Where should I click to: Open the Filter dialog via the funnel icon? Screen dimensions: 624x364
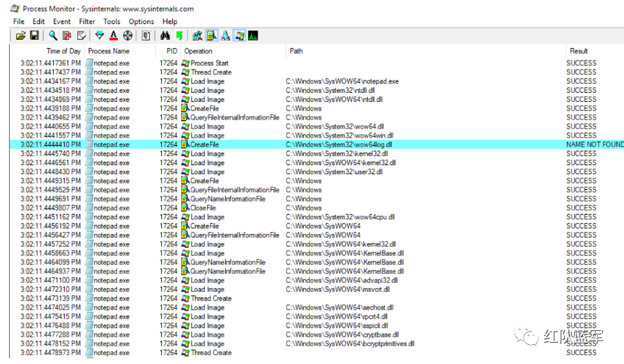(x=99, y=36)
